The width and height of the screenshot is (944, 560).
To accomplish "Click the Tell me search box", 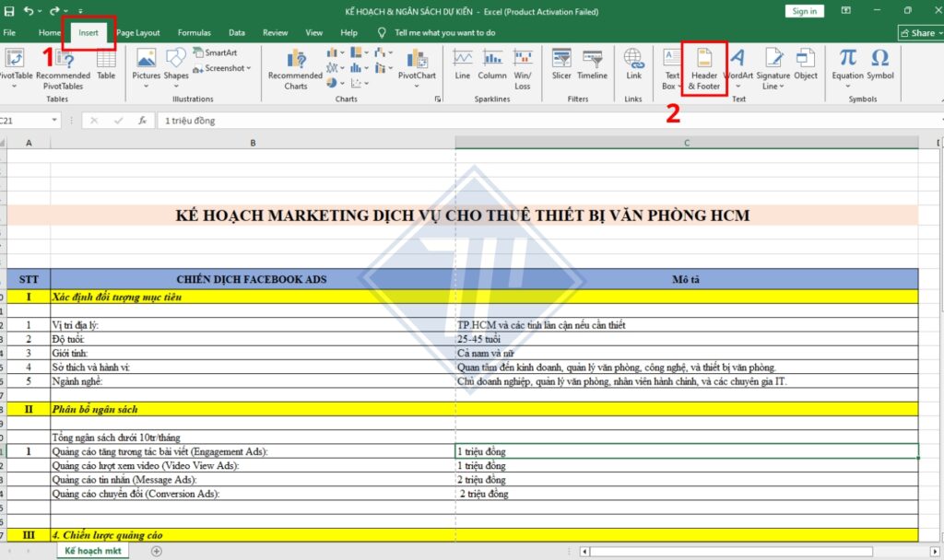I will (x=444, y=32).
